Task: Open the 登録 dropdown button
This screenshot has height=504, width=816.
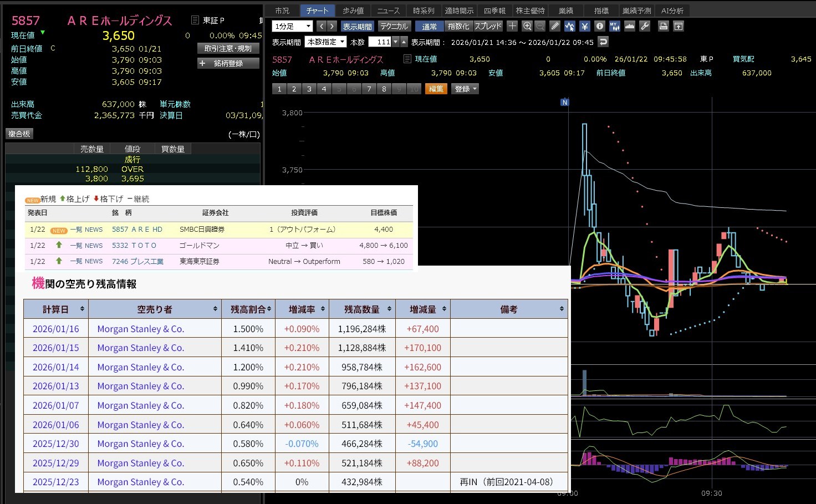Action: pos(466,89)
